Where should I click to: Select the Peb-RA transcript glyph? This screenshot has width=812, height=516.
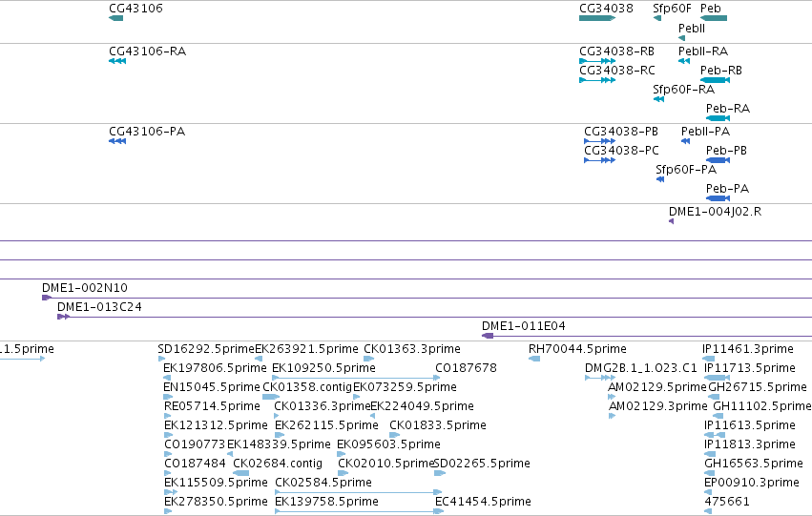(x=718, y=118)
